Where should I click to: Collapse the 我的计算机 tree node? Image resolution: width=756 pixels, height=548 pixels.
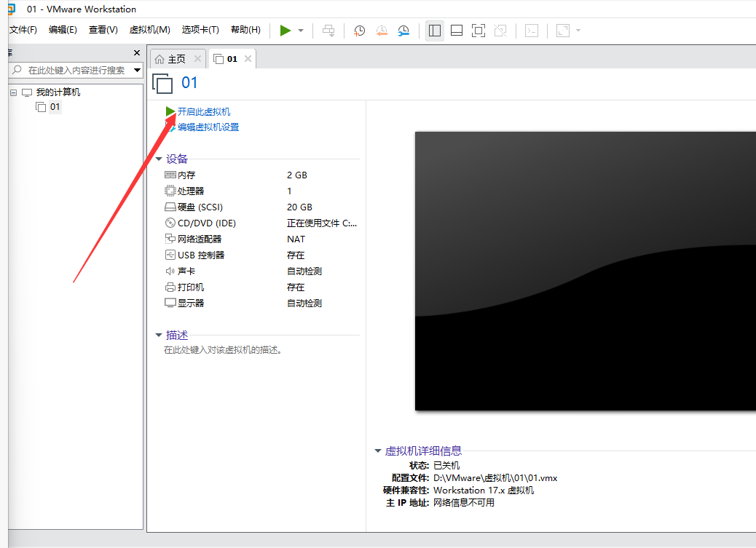pos(14,92)
